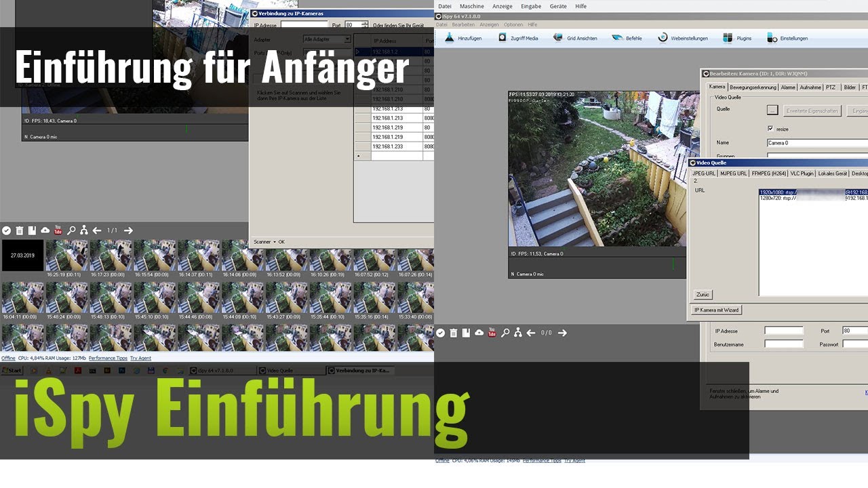
Task: Toggle the resize checkbox
Action: click(770, 128)
